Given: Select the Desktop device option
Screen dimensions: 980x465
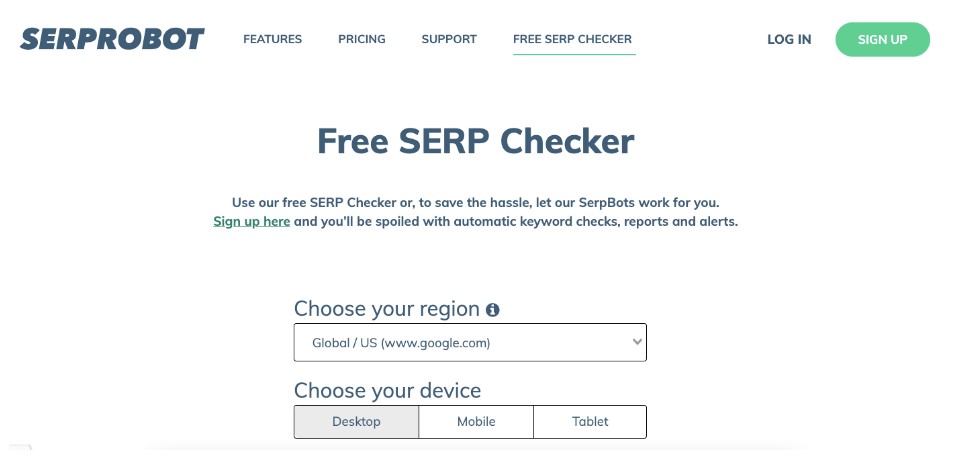Looking at the screenshot, I should tap(356, 422).
